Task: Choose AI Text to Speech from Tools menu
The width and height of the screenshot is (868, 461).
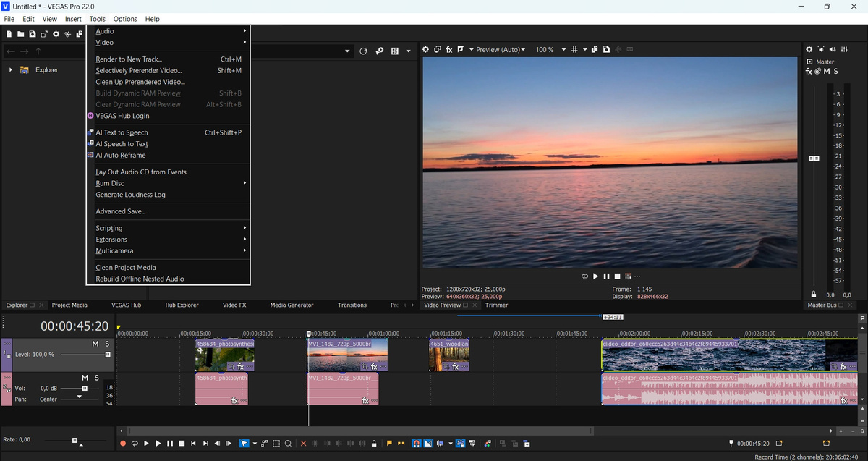Action: [x=122, y=132]
